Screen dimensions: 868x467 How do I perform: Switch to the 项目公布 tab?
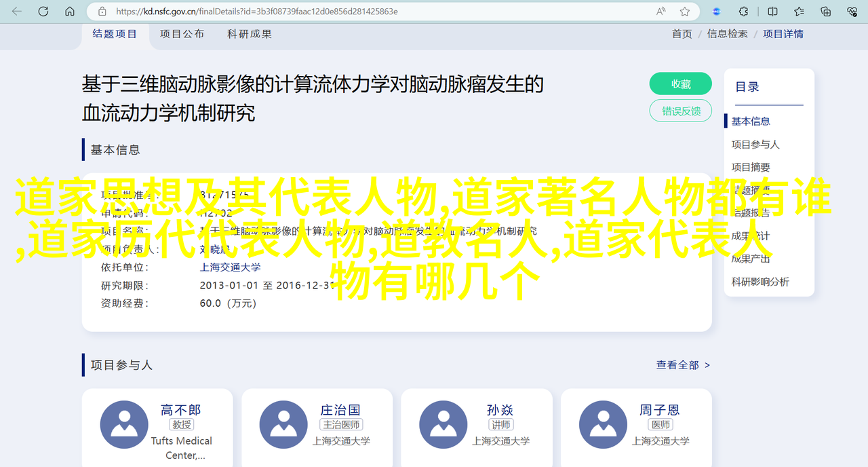coord(182,34)
